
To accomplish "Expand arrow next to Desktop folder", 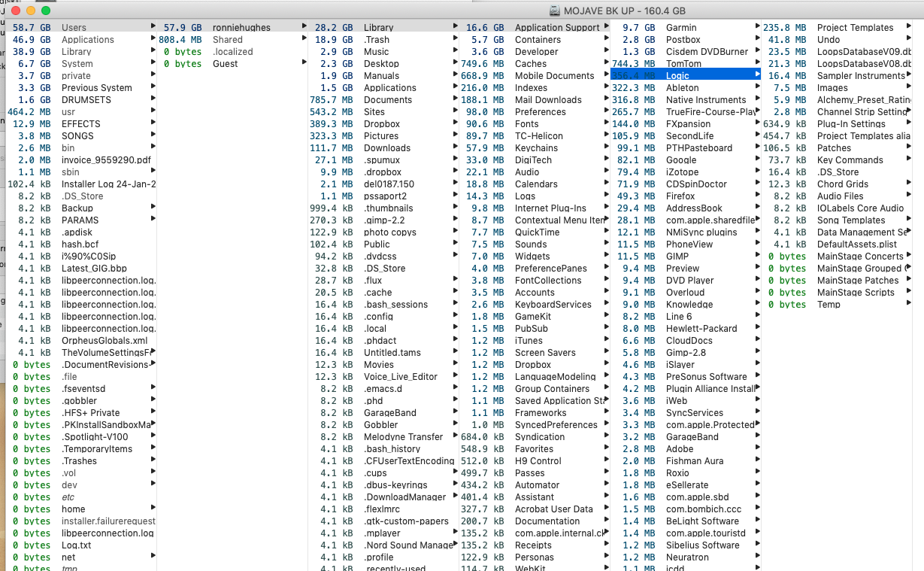I will [x=456, y=64].
